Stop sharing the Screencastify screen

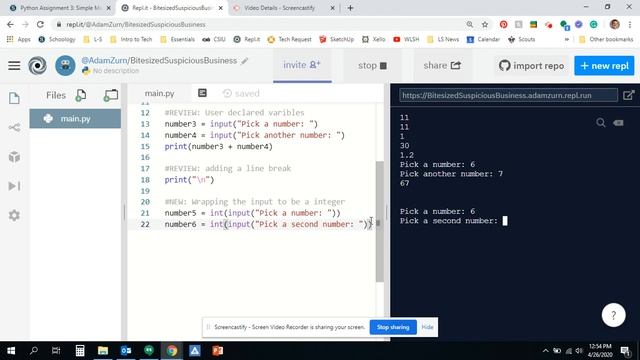tap(393, 327)
